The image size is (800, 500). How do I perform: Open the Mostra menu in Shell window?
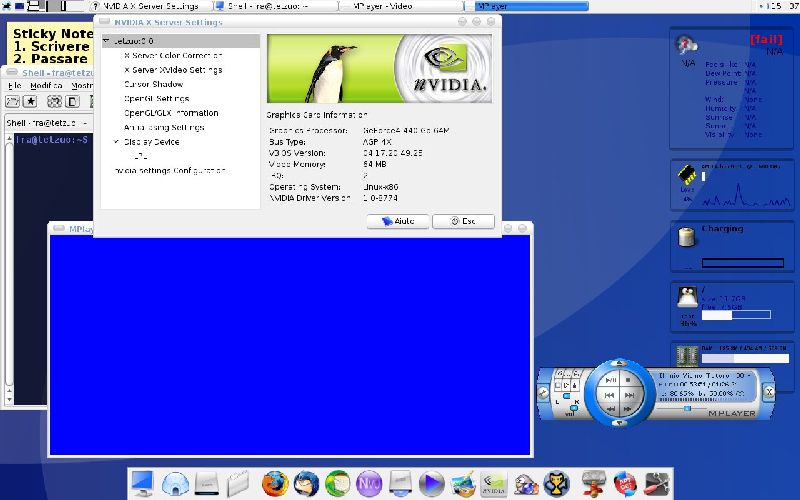click(82, 85)
